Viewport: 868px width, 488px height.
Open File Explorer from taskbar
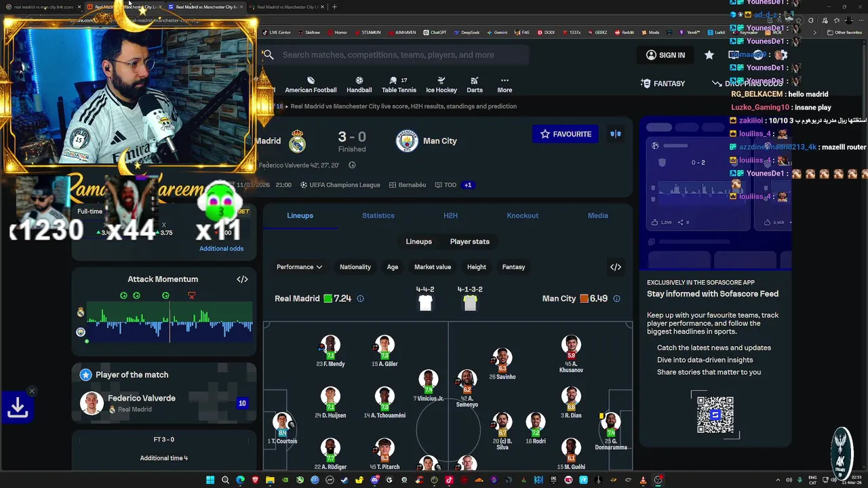tap(270, 481)
